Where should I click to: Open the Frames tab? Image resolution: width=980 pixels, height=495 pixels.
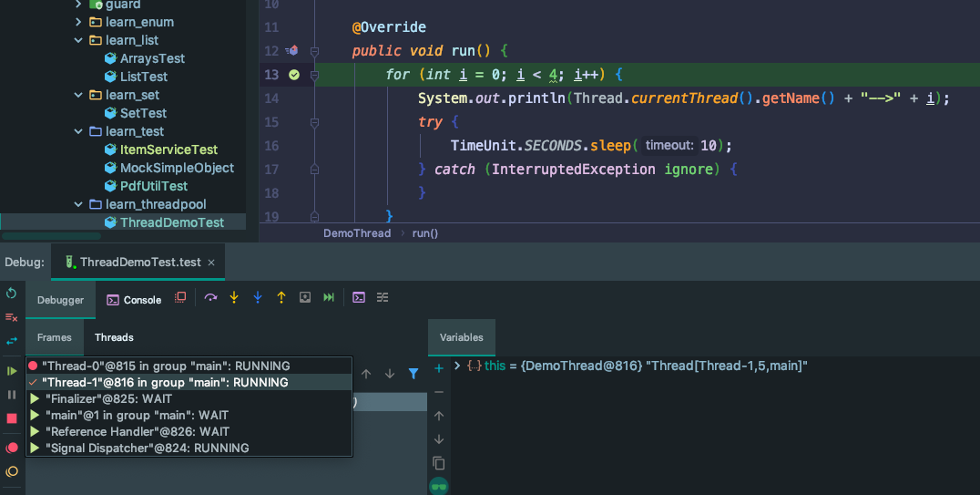[55, 337]
